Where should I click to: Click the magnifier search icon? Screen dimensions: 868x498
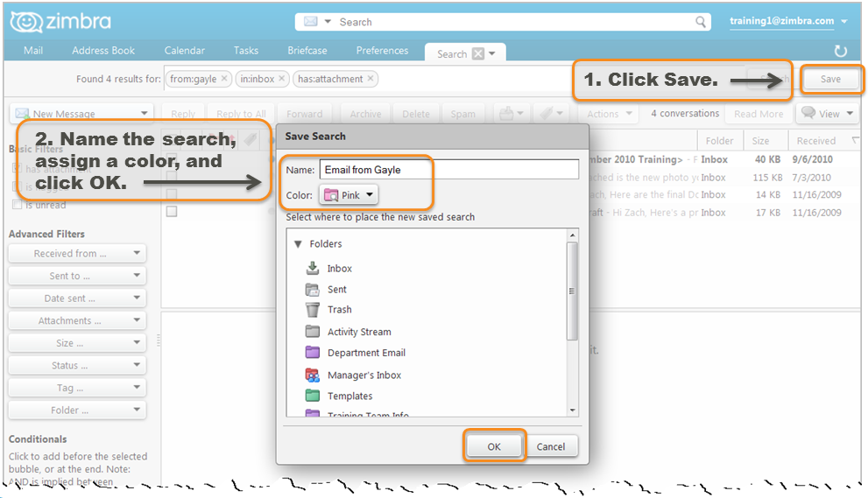pos(700,22)
